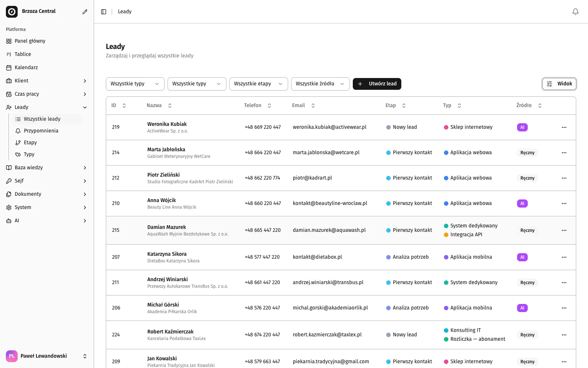The height and width of the screenshot is (368, 588).
Task: Sort by Źródło column arrows
Action: pos(540,106)
